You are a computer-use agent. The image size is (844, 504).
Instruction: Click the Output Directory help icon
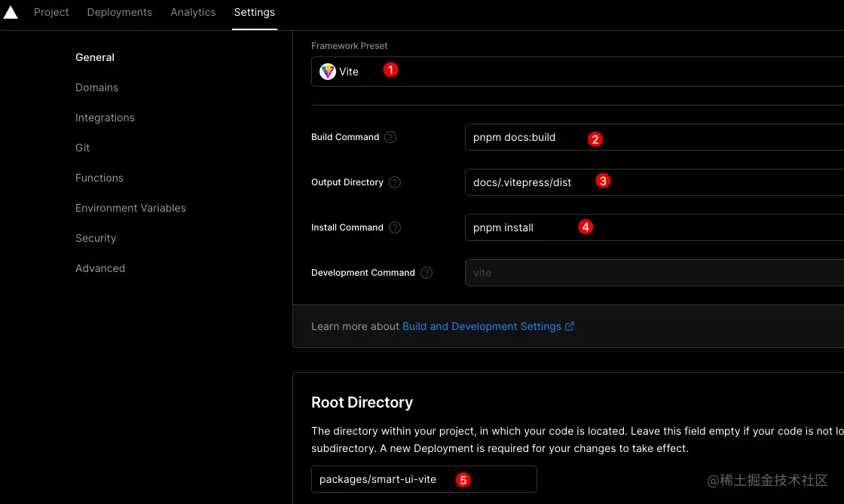click(395, 182)
